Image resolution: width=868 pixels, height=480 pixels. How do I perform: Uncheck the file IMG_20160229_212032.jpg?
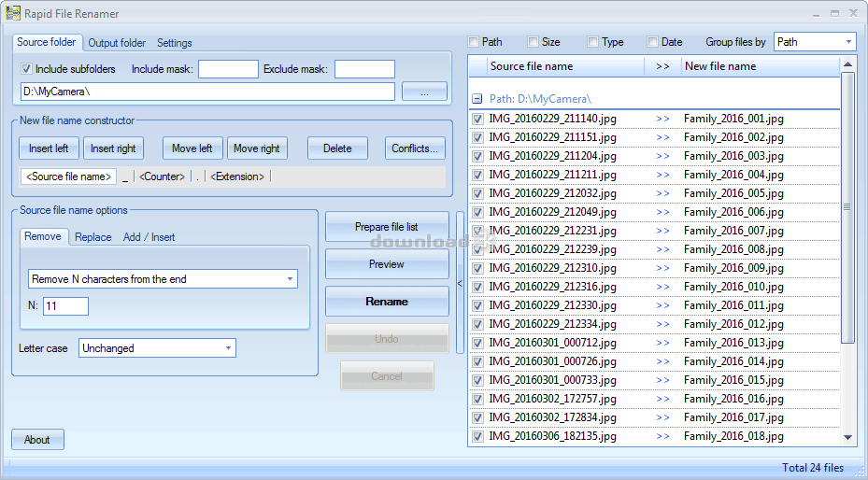point(477,193)
